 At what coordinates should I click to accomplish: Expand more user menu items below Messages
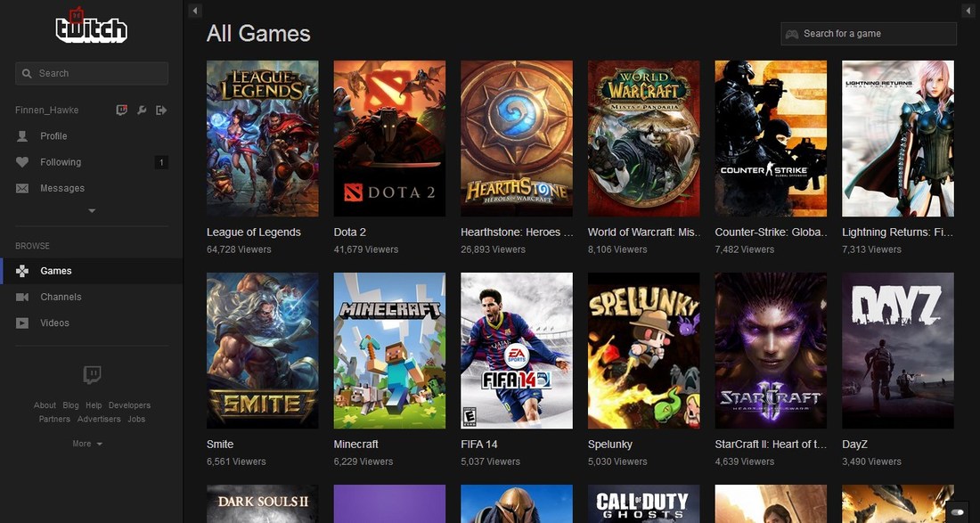click(92, 211)
